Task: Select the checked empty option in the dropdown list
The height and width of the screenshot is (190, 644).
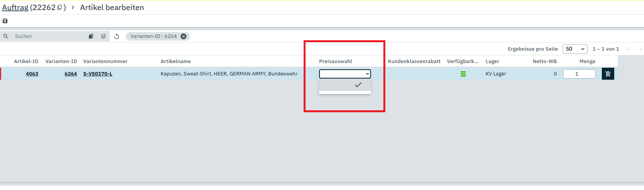Action: [345, 85]
